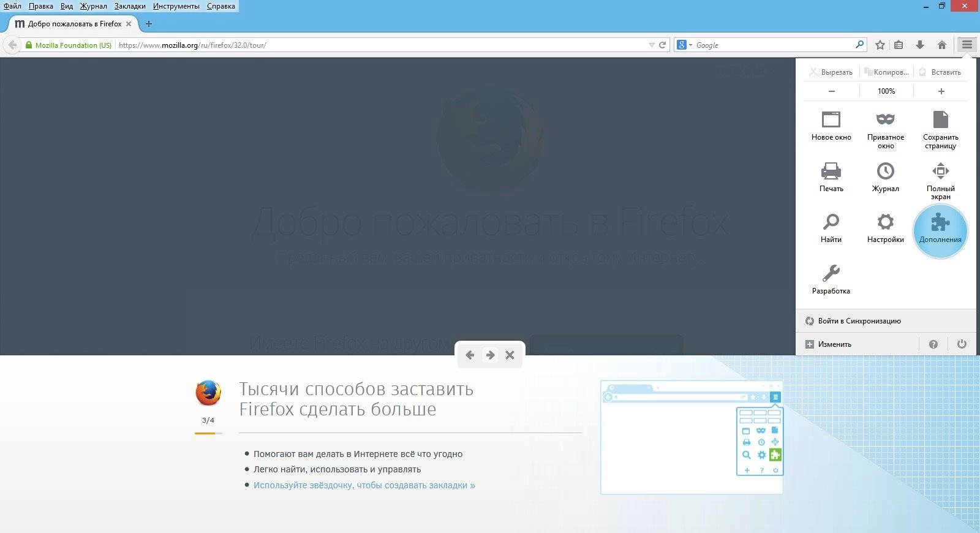
Task: Click the help question mark icon
Action: 933,344
